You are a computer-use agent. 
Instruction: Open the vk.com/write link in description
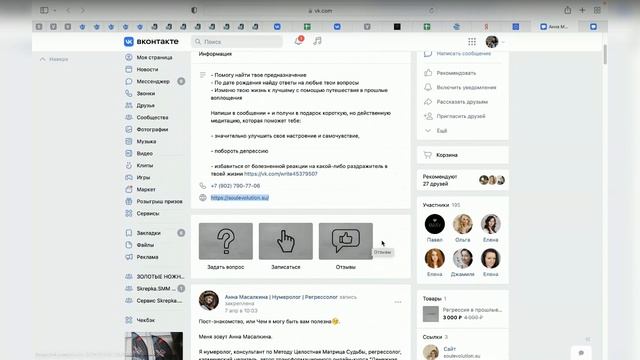point(281,174)
